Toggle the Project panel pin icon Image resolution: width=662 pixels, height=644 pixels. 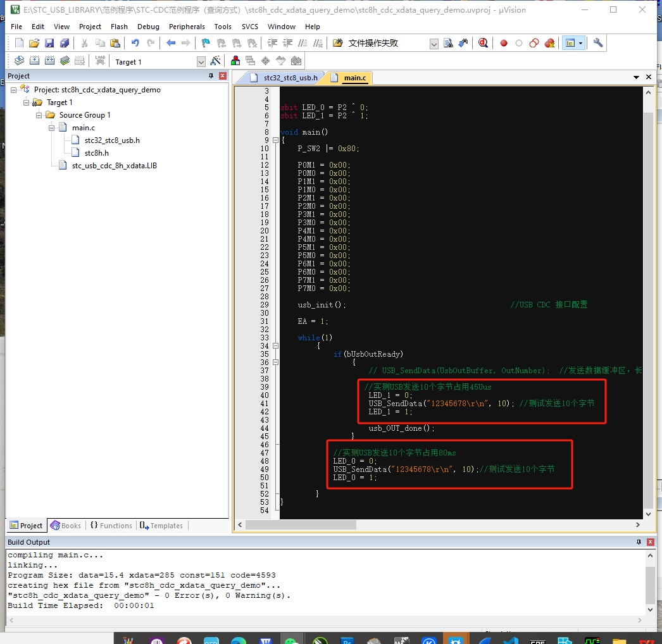click(x=211, y=76)
